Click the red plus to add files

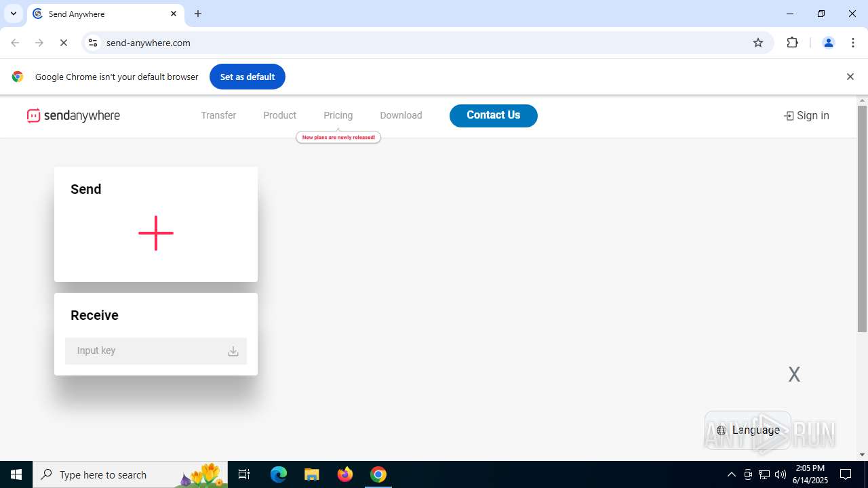(156, 233)
